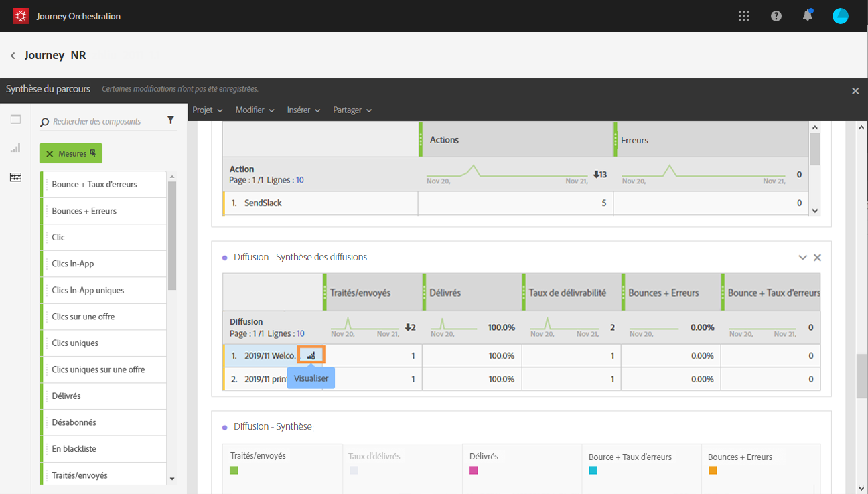Open the Modifier menu
The image size is (868, 494).
click(255, 110)
